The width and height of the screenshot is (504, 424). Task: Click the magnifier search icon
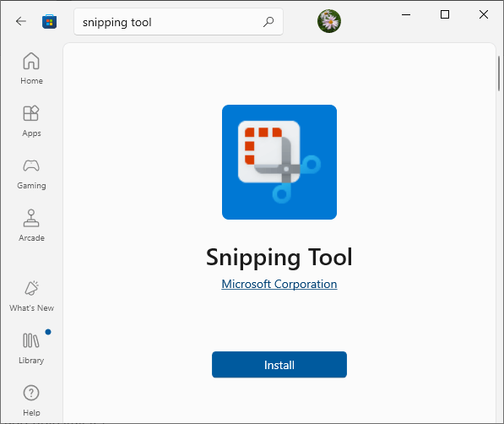tap(268, 22)
